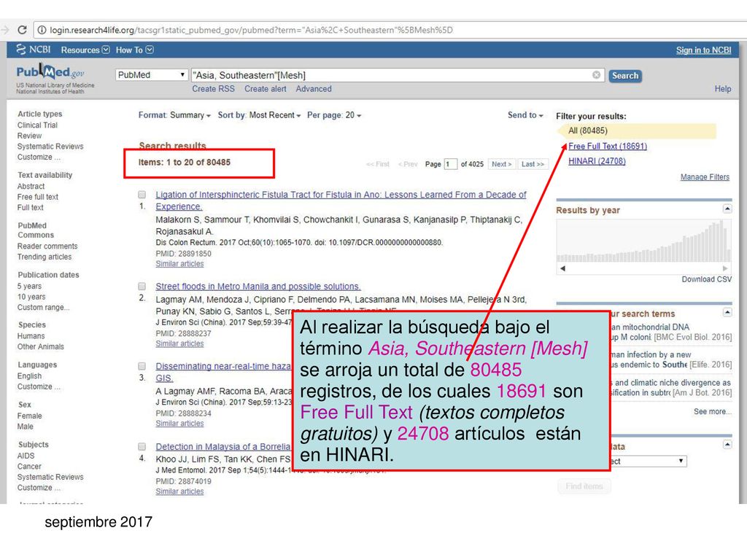This screenshot has height=560, width=747.
Task: Click the browser address bar
Action: 391,30
